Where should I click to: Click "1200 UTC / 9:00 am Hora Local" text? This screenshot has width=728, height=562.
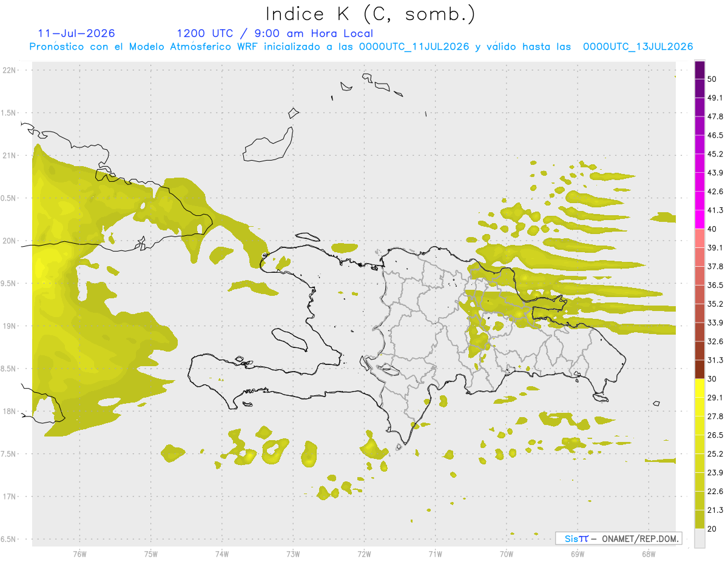coord(275,34)
